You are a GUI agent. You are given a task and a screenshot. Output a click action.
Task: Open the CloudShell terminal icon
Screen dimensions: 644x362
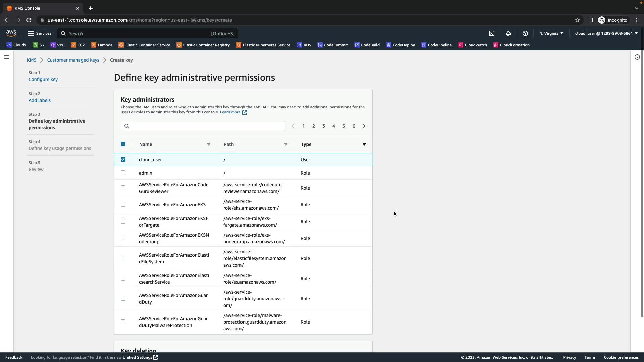coord(492,33)
